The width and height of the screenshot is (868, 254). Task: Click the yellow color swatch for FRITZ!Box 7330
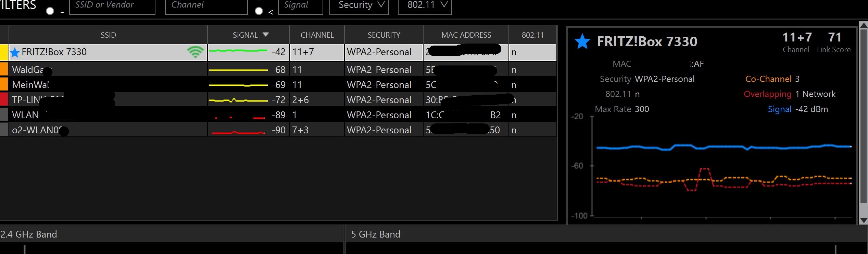(4, 52)
